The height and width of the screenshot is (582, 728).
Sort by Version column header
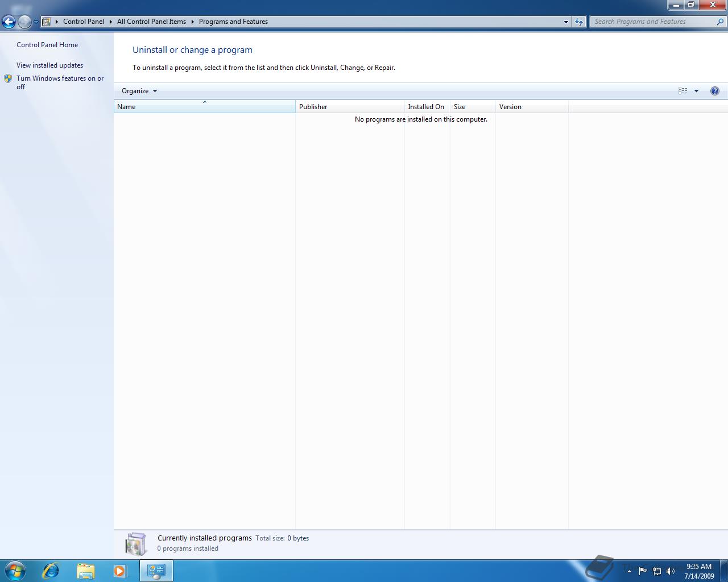(532, 107)
